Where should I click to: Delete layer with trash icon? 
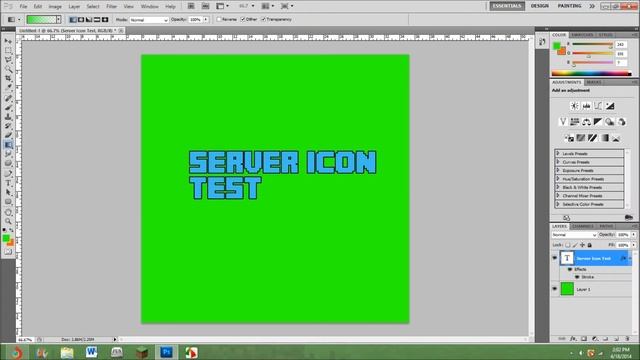627,339
